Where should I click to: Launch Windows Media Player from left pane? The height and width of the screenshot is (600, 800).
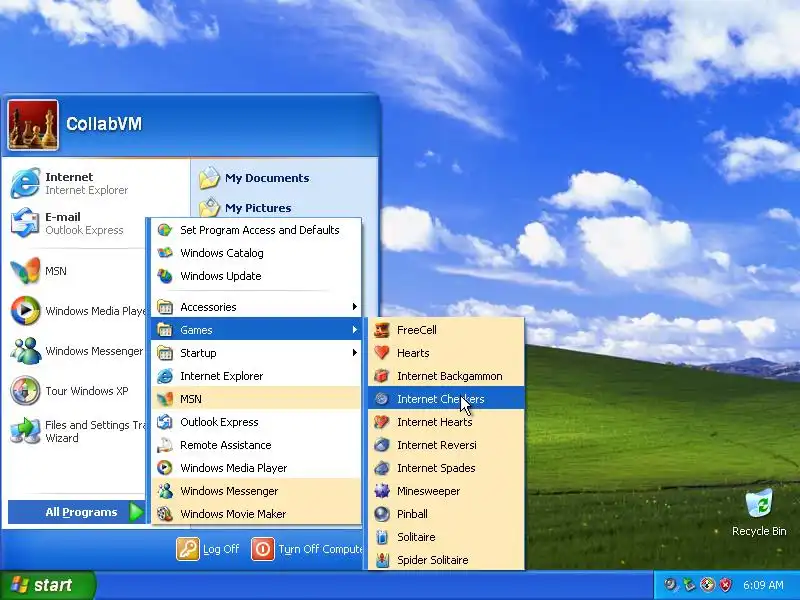pyautogui.click(x=77, y=311)
